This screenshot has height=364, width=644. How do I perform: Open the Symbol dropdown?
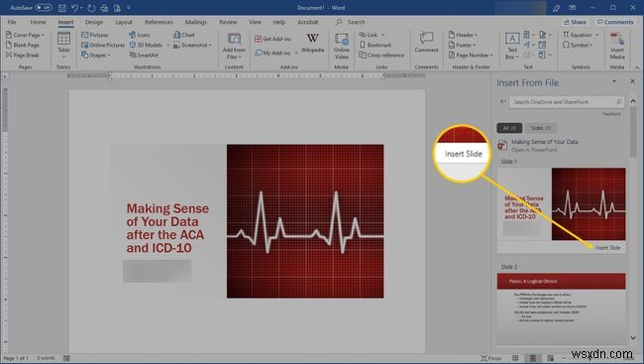578,45
